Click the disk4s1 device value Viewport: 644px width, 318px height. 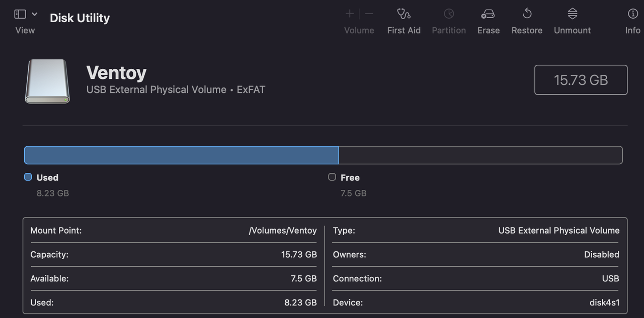(604, 302)
